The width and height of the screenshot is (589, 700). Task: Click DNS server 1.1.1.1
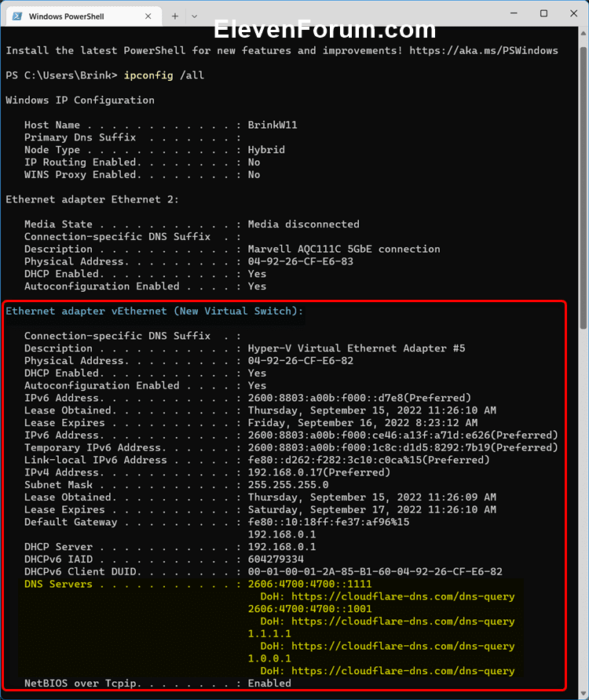[269, 634]
